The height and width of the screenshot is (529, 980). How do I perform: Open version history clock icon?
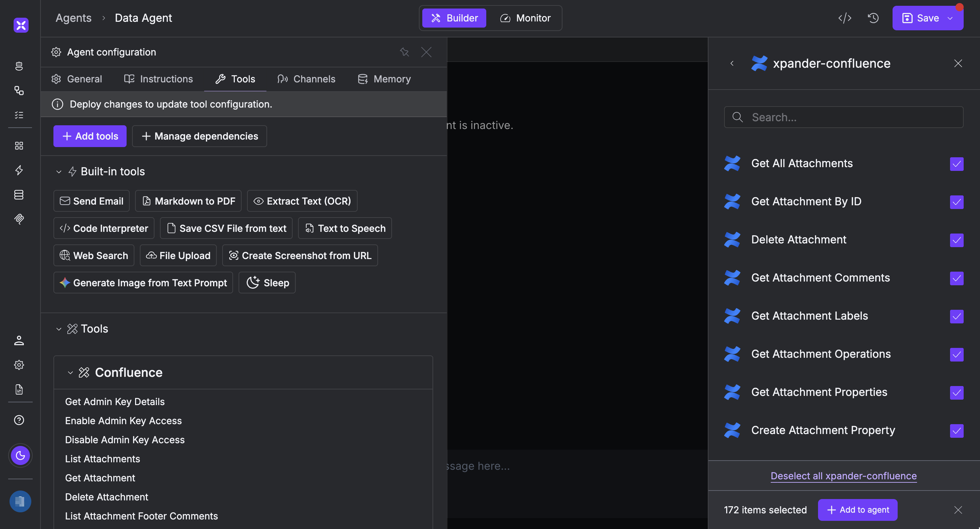tap(873, 18)
